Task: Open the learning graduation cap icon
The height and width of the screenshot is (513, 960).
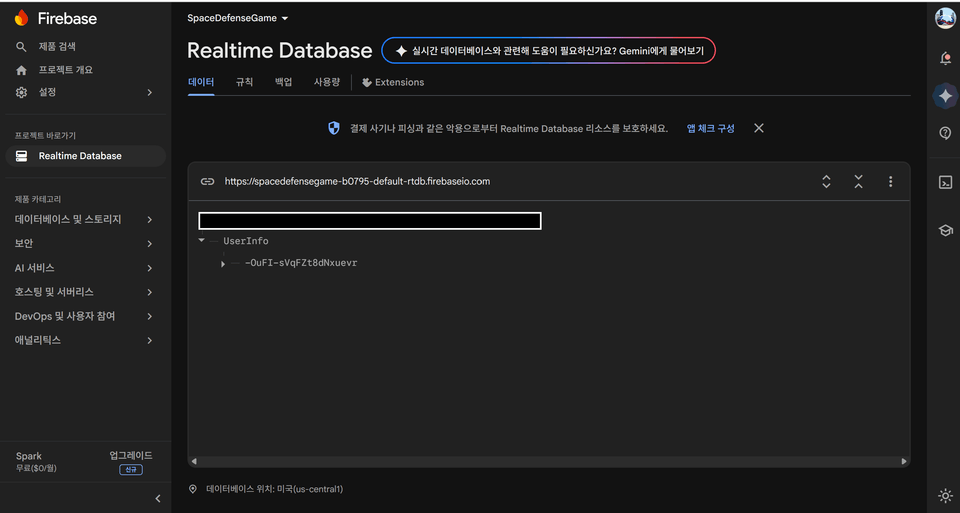Action: [945, 230]
